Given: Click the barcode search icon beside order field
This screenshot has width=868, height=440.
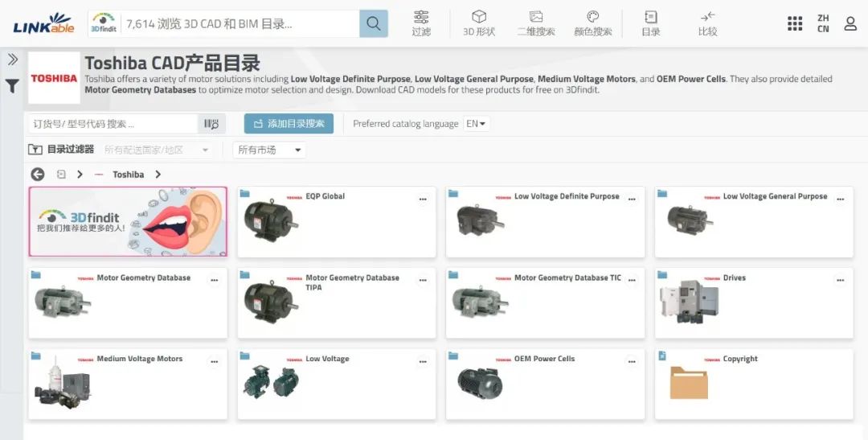Looking at the screenshot, I should pyautogui.click(x=211, y=124).
